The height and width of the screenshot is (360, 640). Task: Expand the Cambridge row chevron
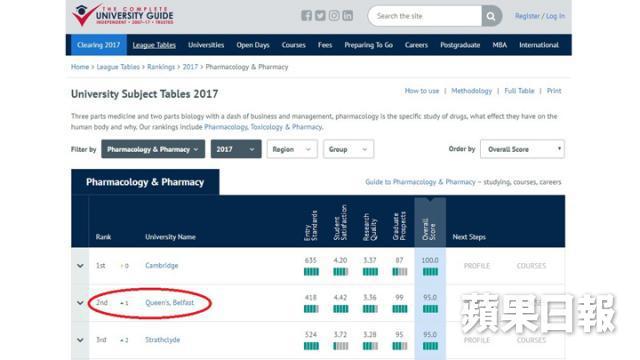point(80,266)
